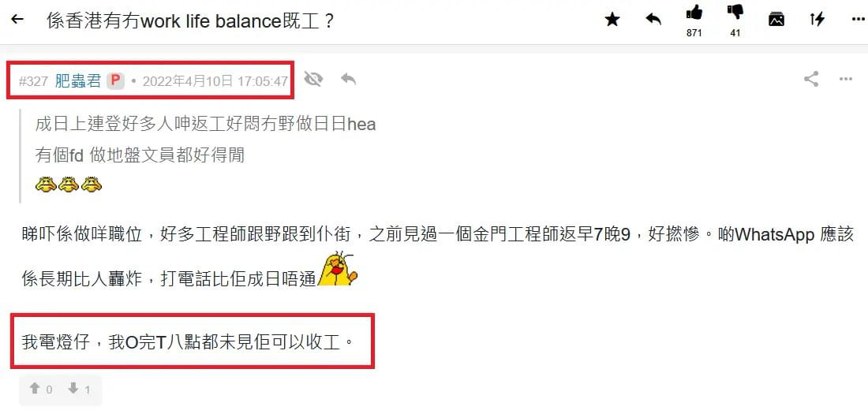Go back using the left arrow

[17, 20]
